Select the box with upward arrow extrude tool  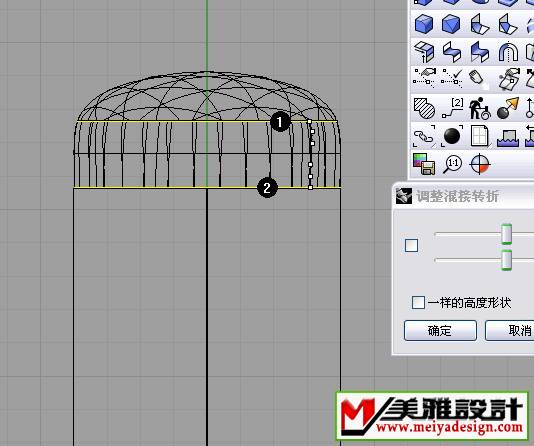click(x=424, y=52)
